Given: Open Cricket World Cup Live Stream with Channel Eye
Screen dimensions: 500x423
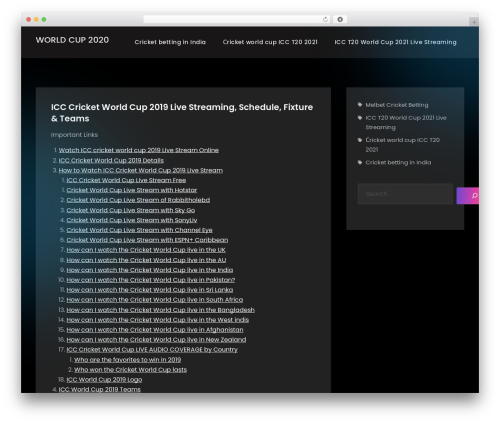Looking at the screenshot, I should tap(139, 230).
